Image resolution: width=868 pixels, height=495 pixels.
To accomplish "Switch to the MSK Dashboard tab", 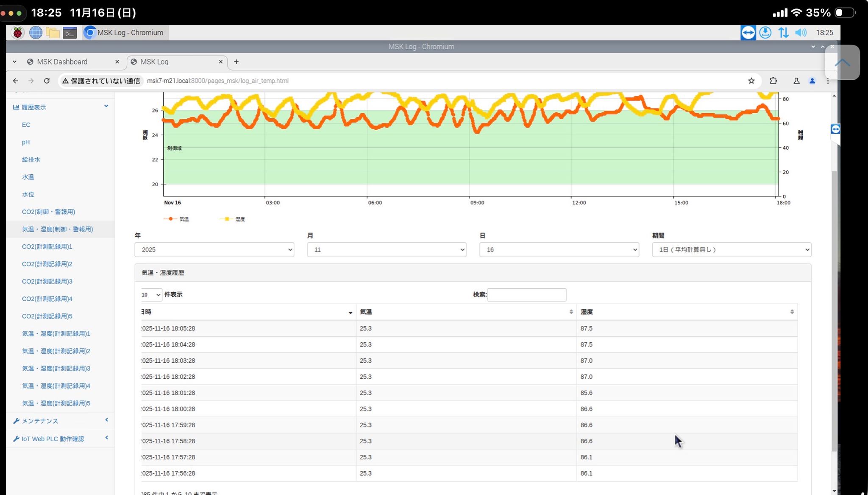I will point(62,62).
